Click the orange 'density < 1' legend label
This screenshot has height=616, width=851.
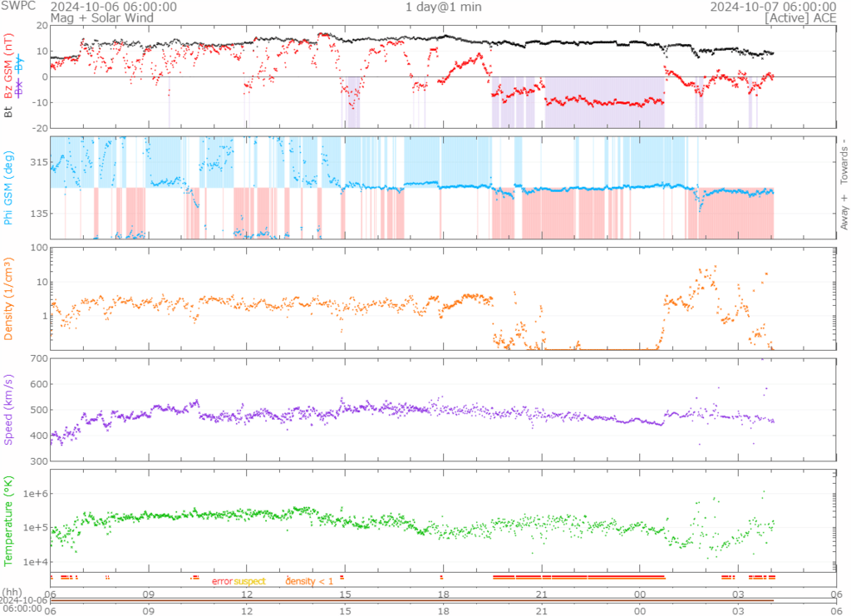coord(309,581)
